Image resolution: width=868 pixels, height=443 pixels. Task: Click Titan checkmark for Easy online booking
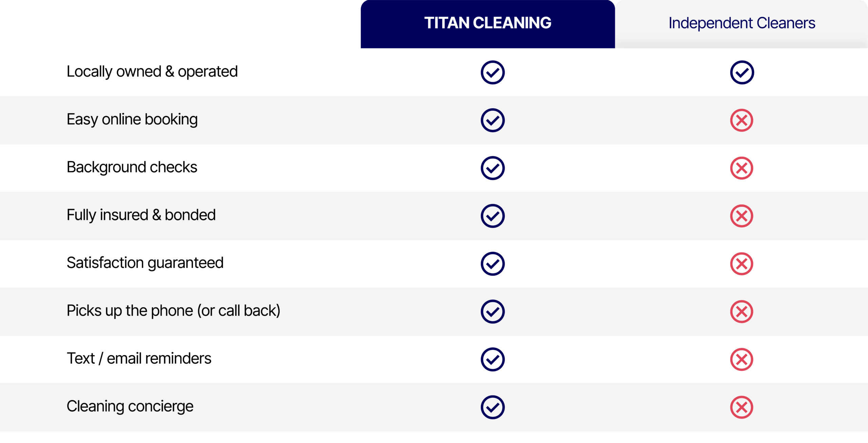click(x=492, y=120)
